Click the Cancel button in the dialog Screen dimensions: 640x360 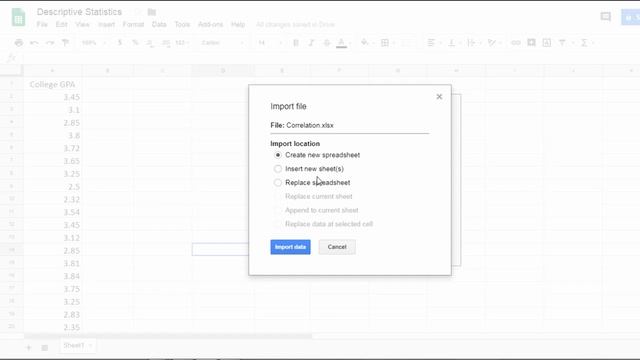click(x=337, y=247)
